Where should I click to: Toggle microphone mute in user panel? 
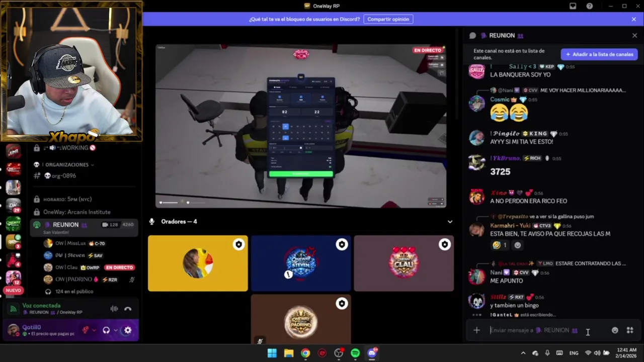[86, 330]
